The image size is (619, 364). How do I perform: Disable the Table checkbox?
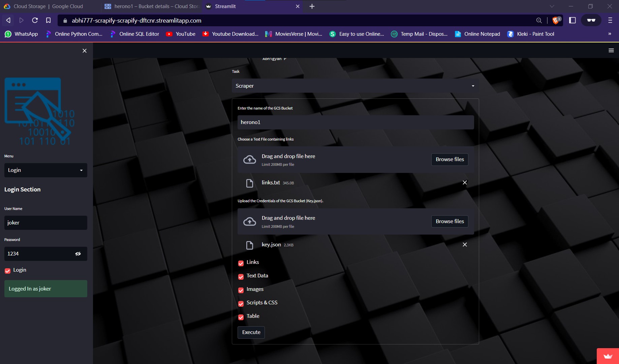coord(241,317)
